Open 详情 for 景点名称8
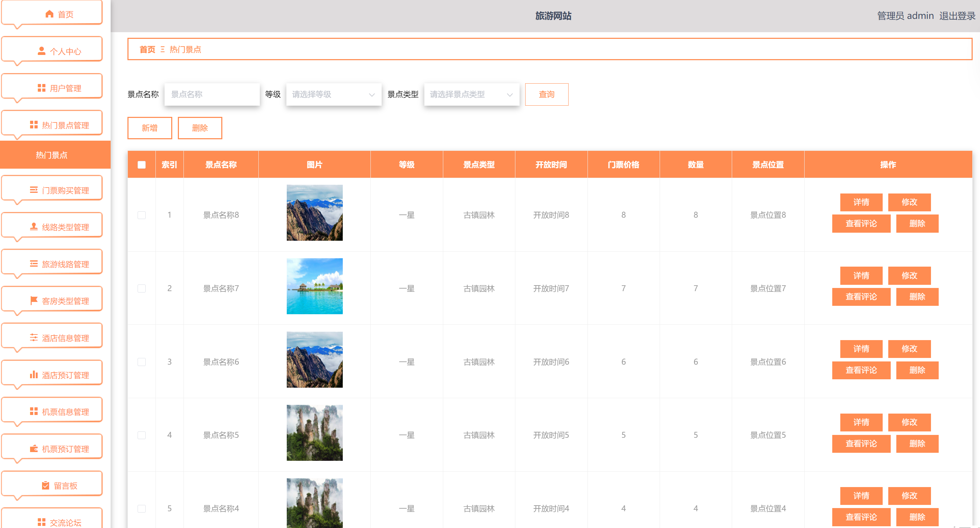 [861, 202]
